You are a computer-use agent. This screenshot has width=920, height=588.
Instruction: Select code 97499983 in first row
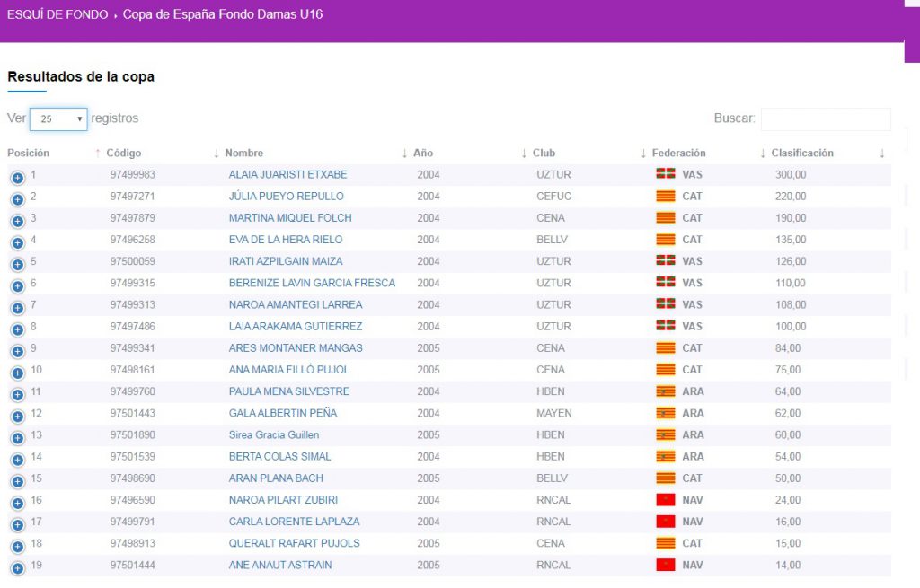133,174
